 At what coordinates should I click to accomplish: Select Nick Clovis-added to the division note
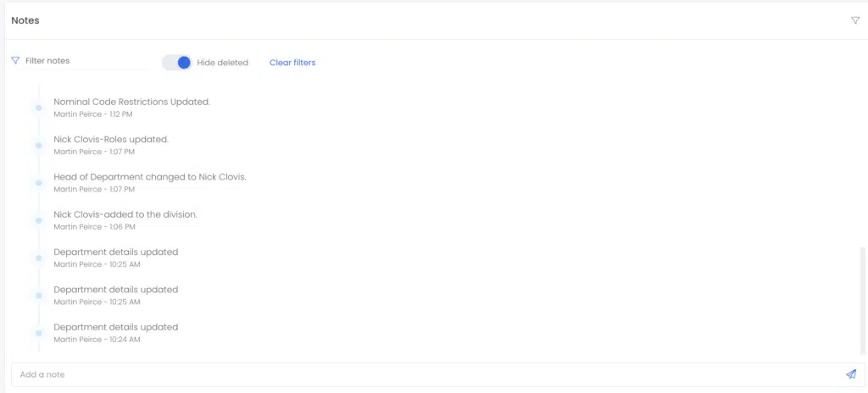pos(125,214)
